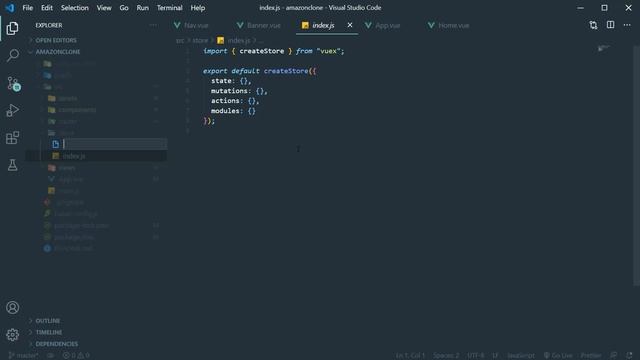Image resolution: width=640 pixels, height=360 pixels.
Task: Click the errors and warnings indicator
Action: (x=76, y=356)
